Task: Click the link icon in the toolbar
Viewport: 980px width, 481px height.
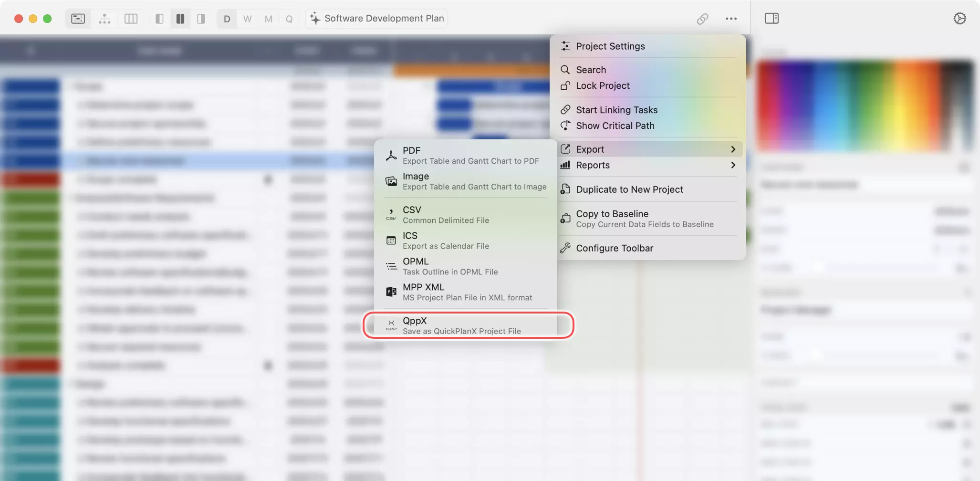Action: pyautogui.click(x=702, y=19)
